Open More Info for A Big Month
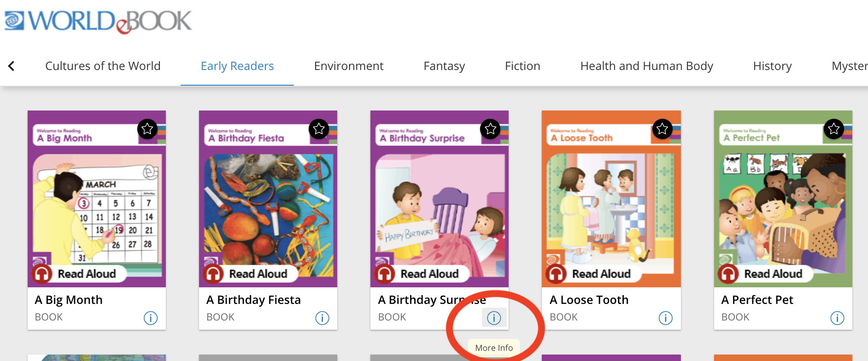 (x=151, y=318)
